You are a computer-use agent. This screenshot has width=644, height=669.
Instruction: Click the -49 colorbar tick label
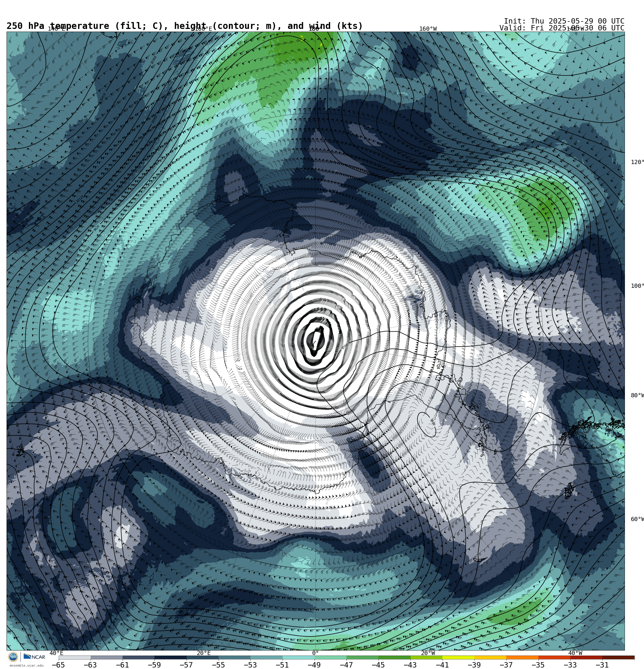coord(314,665)
